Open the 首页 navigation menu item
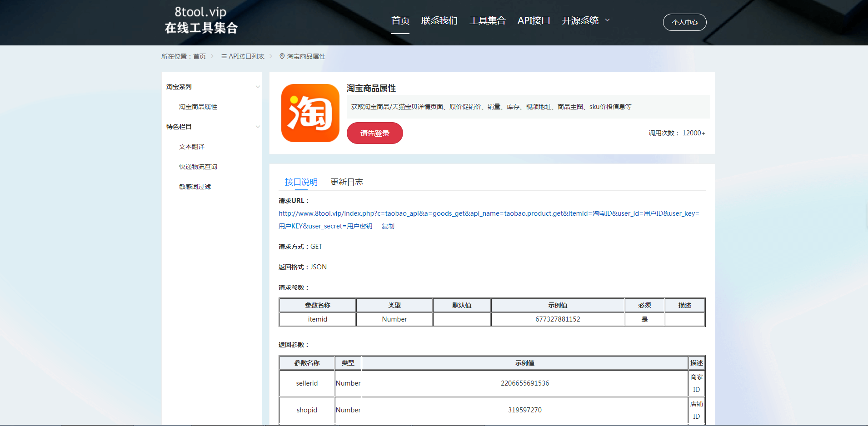868x426 pixels. coord(400,20)
